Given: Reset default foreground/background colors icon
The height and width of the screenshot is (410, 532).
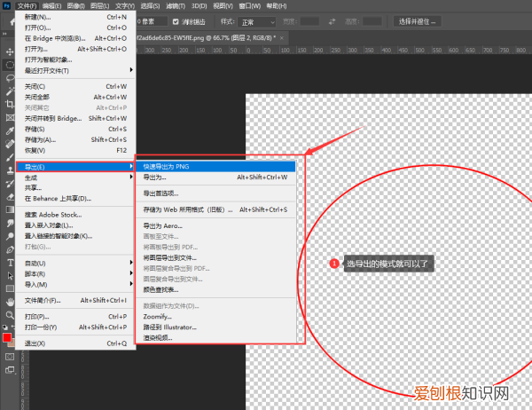Looking at the screenshot, I should [x=4, y=327].
